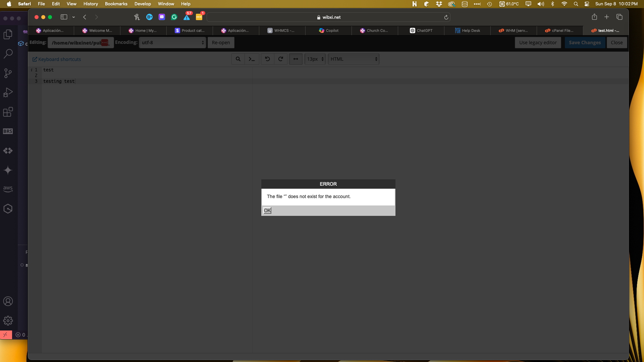Show the Safari tab overview icon
Screen dimensions: 644x362
[620, 17]
